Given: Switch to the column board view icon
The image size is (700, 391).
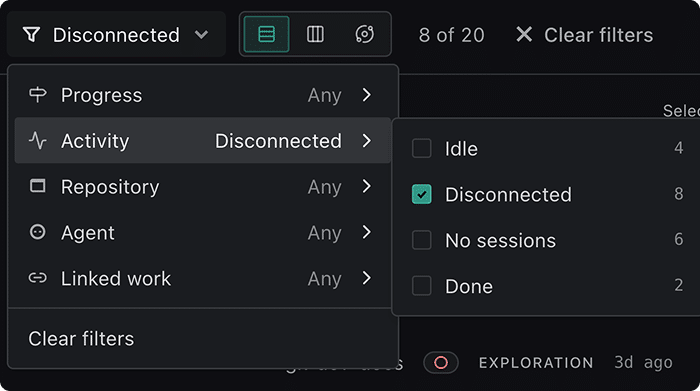Looking at the screenshot, I should point(315,34).
